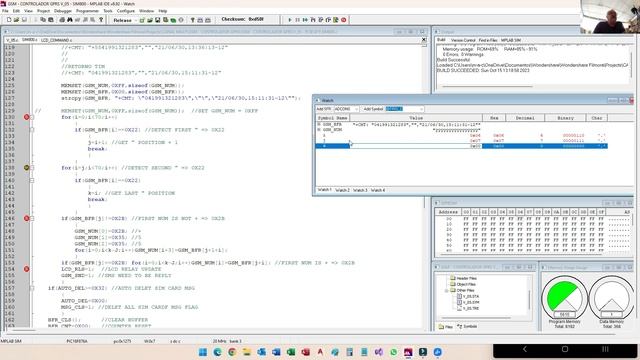
Task: Switch to the Watch 4 tab
Action: click(x=378, y=190)
